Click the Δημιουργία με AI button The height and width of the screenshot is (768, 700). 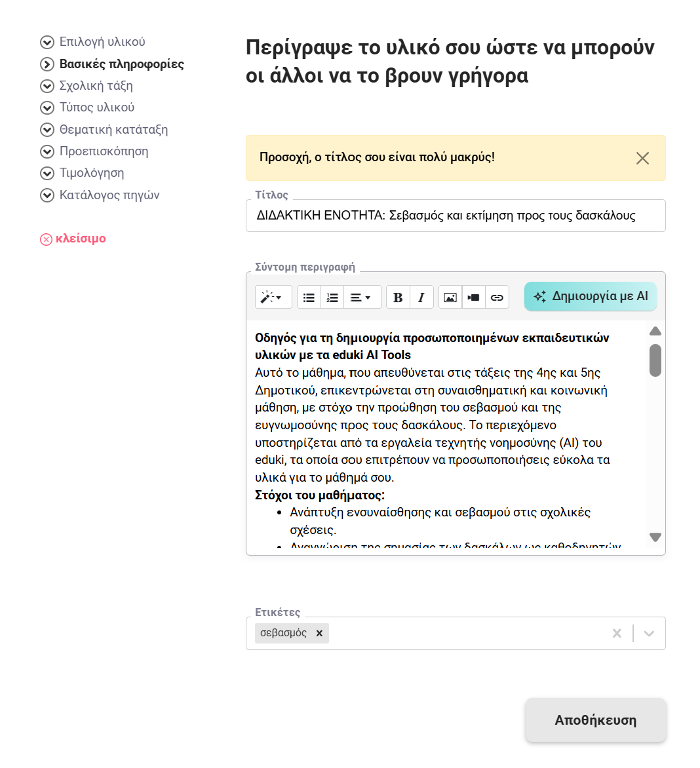(591, 296)
